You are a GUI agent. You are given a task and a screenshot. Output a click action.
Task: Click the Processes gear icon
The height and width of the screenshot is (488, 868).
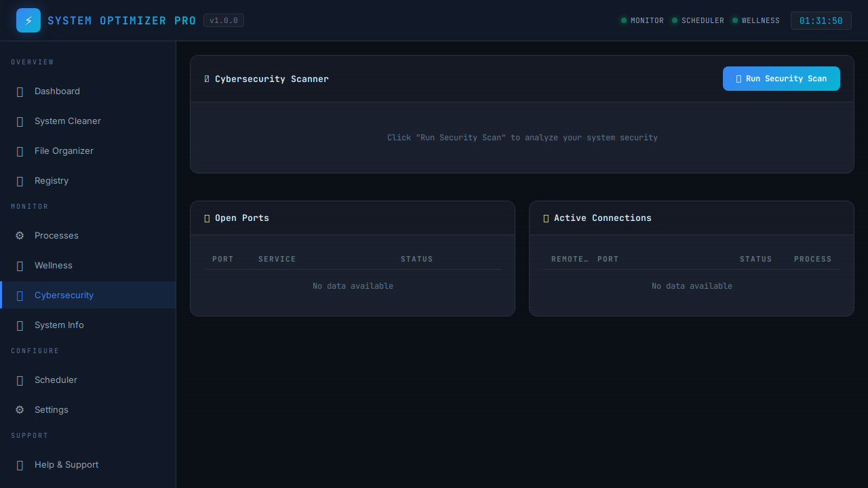[20, 236]
